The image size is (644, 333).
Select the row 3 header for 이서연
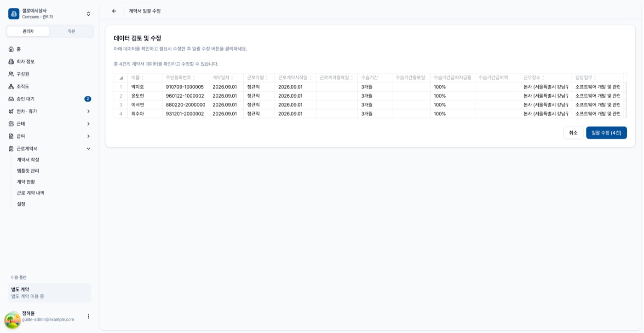point(121,105)
